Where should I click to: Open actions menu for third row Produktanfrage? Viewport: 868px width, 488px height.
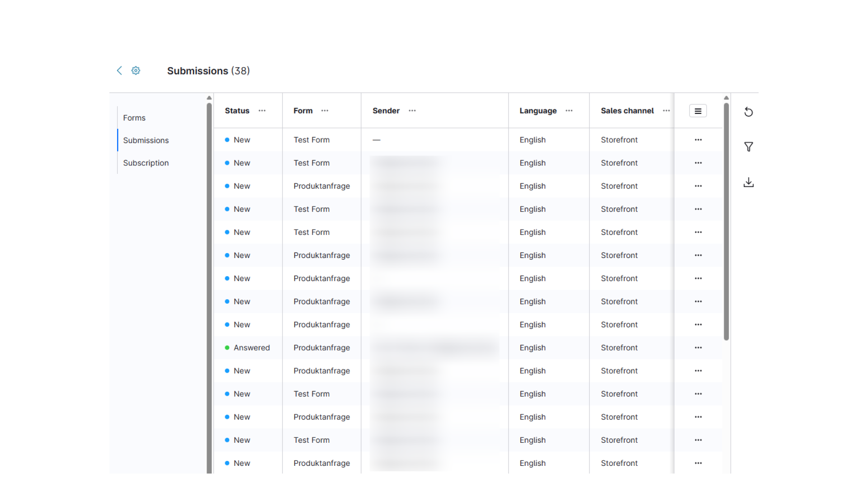698,186
